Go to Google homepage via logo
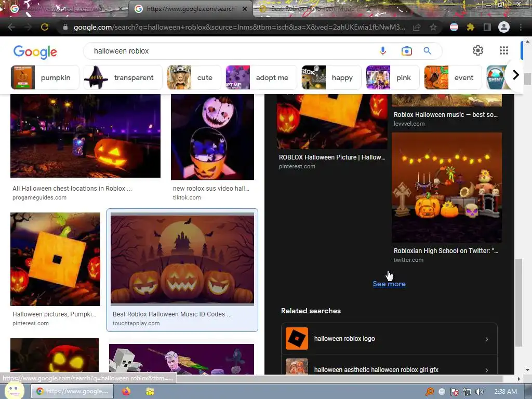 pyautogui.click(x=35, y=52)
